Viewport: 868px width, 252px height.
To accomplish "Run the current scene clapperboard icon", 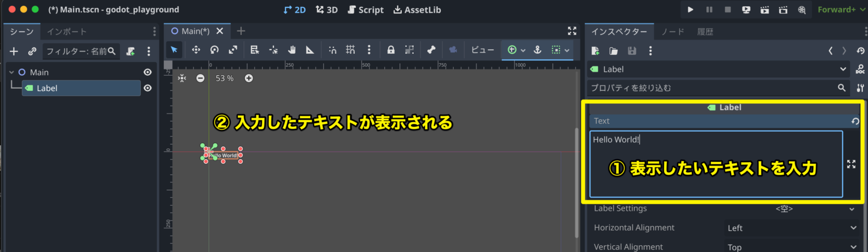I will click(765, 10).
